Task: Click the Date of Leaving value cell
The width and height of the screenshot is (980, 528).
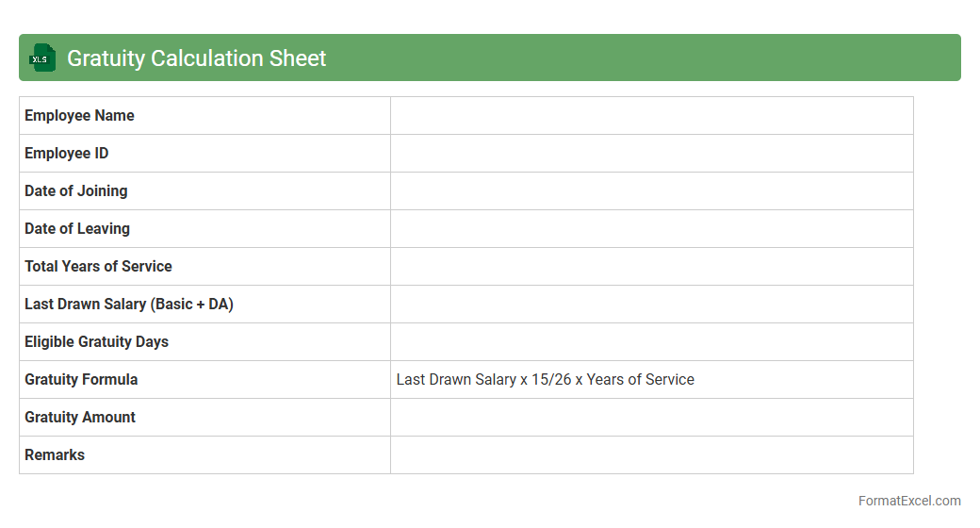Action: (651, 229)
